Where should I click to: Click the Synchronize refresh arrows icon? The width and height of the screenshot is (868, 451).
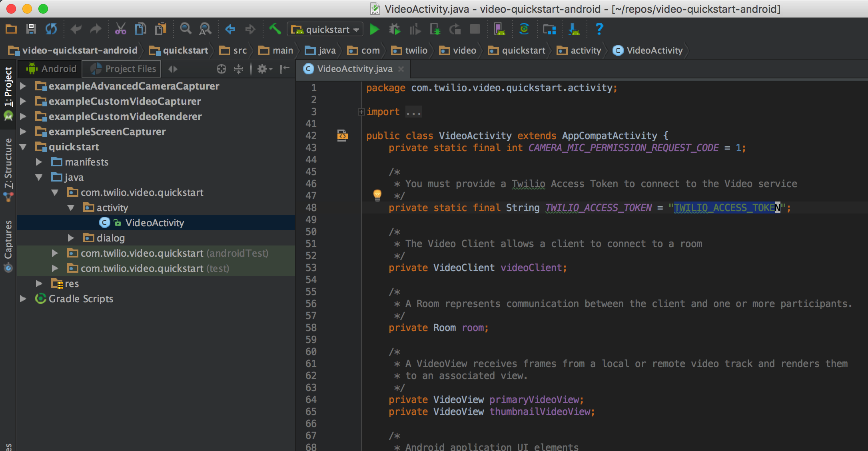tap(51, 29)
